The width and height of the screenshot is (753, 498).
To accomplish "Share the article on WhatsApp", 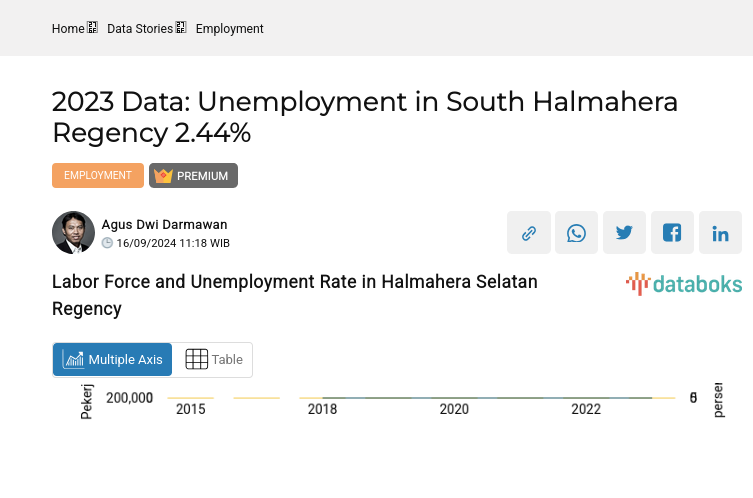I will pyautogui.click(x=576, y=233).
